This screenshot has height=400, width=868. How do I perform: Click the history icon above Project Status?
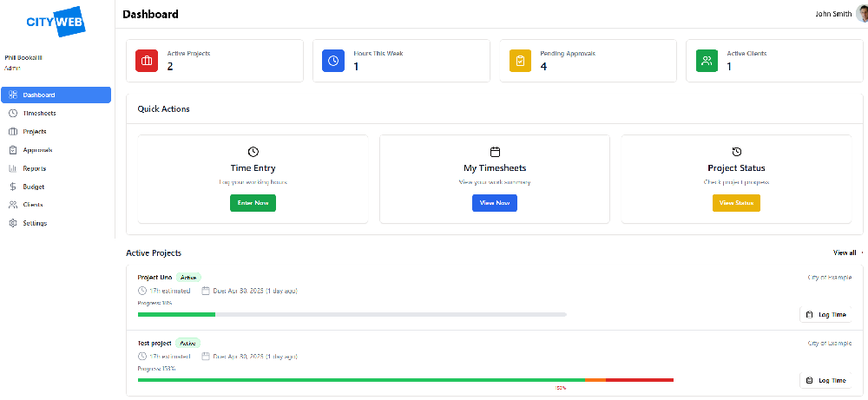pos(736,152)
